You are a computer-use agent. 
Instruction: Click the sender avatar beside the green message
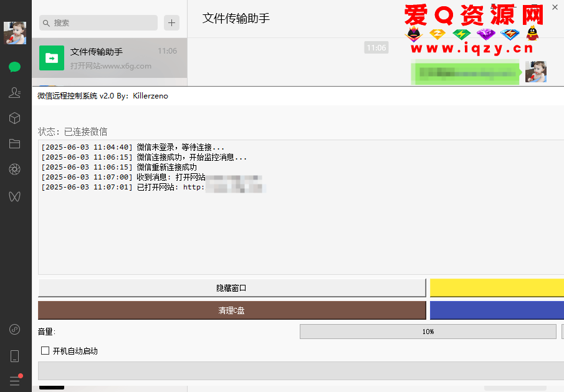(535, 72)
